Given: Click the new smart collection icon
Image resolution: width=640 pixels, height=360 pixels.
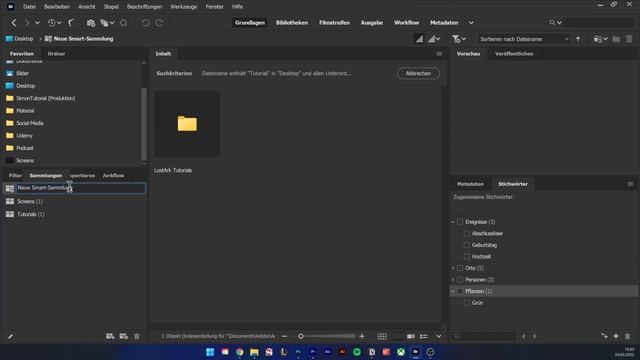Looking at the screenshot, I should click(x=124, y=336).
